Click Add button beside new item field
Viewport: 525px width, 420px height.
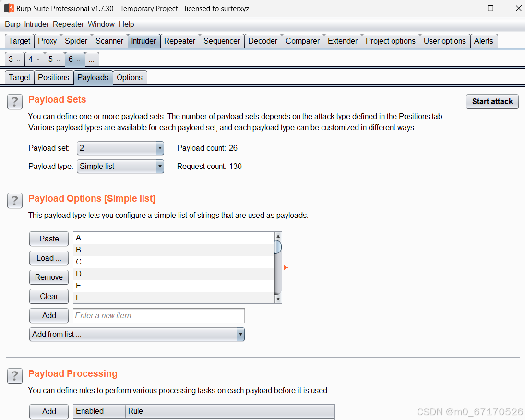click(49, 315)
